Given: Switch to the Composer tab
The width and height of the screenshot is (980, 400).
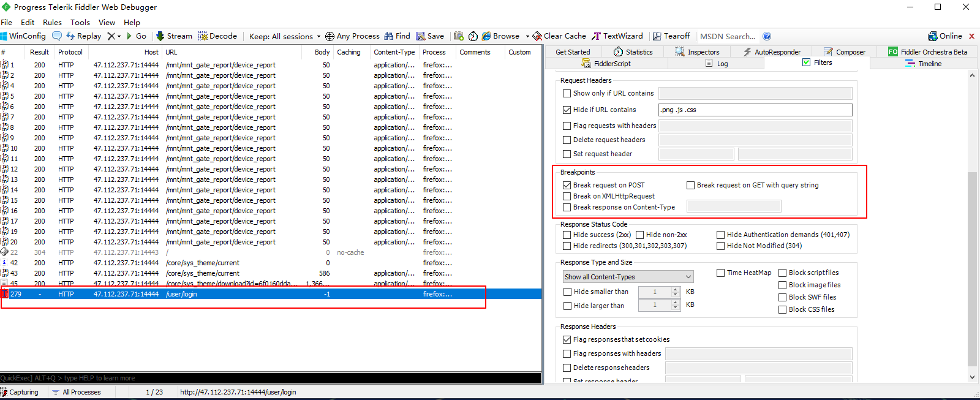Looking at the screenshot, I should point(844,52).
